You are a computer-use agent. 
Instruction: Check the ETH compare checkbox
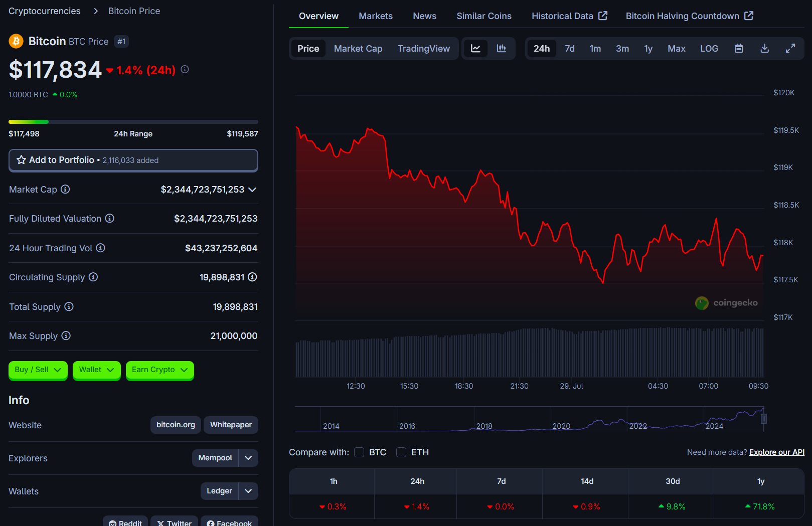[401, 452]
